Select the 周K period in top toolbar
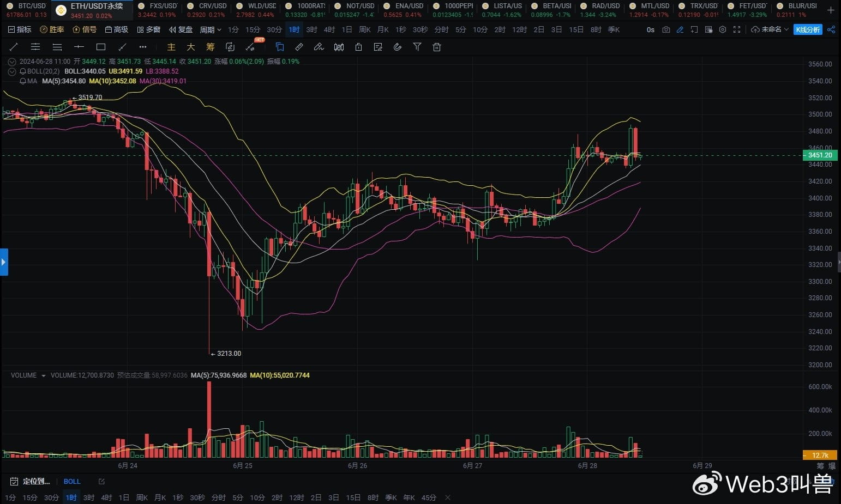 tap(365, 29)
